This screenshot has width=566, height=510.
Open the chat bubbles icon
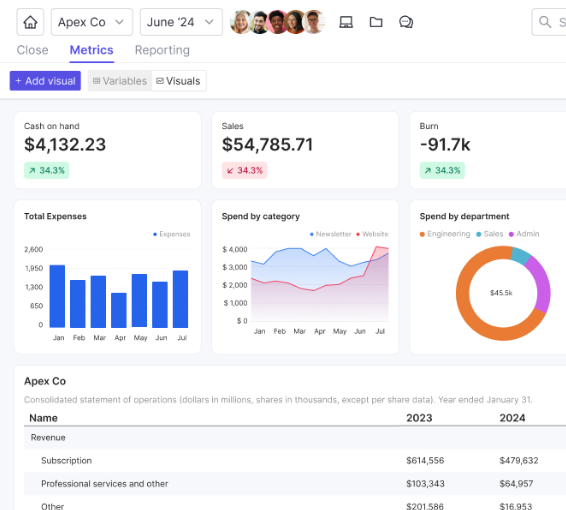[406, 22]
